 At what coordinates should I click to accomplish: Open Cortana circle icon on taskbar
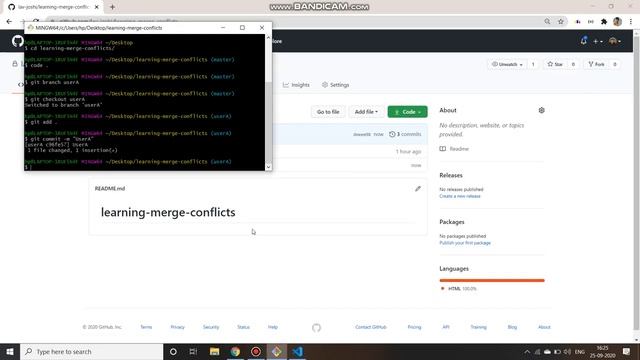[173, 351]
